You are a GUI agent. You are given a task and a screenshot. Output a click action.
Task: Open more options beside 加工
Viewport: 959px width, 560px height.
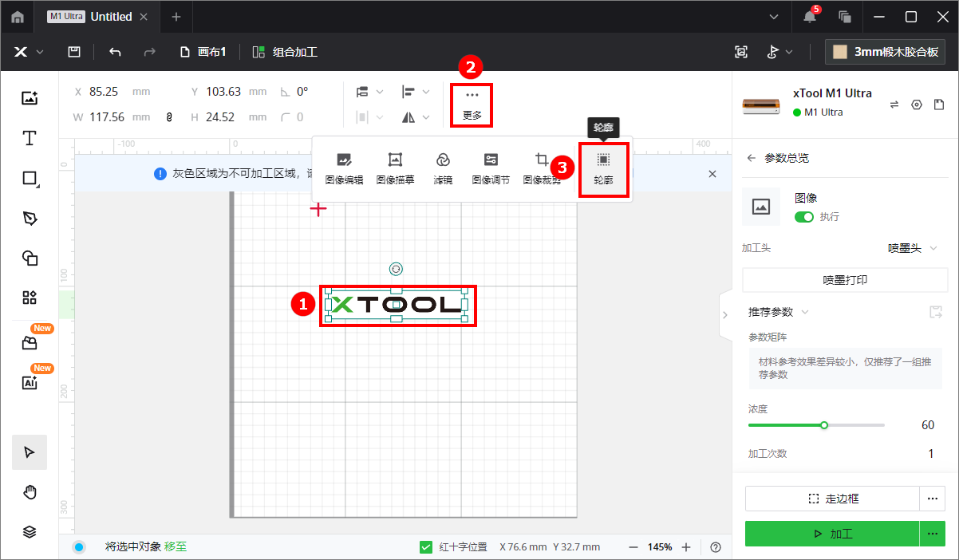tap(932, 534)
